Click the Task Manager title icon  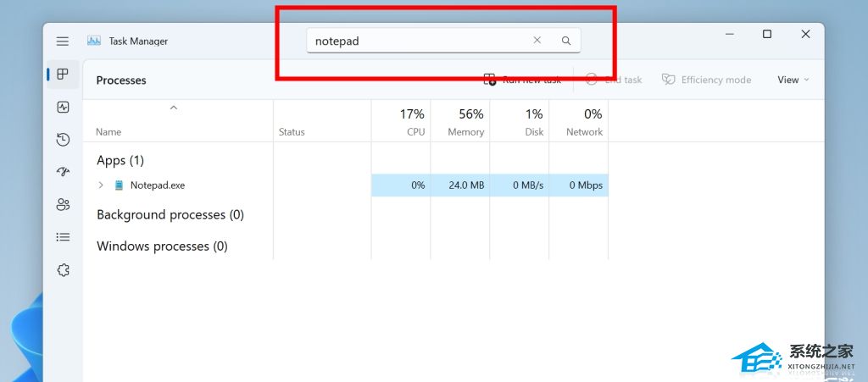click(x=93, y=41)
